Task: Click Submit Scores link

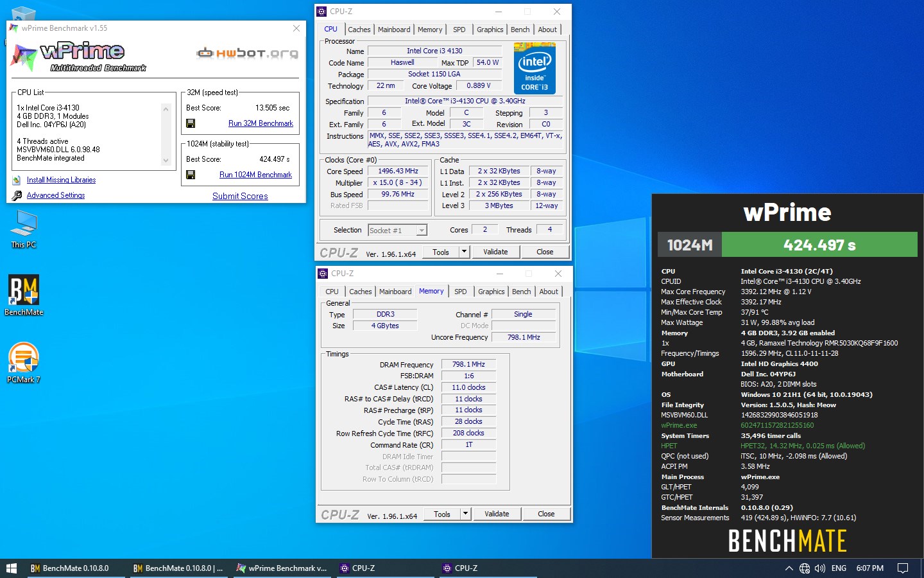Action: (240, 196)
